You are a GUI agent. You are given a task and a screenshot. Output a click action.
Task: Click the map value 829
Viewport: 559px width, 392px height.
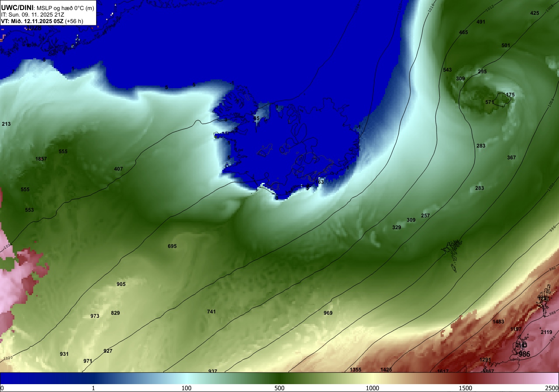(x=115, y=313)
